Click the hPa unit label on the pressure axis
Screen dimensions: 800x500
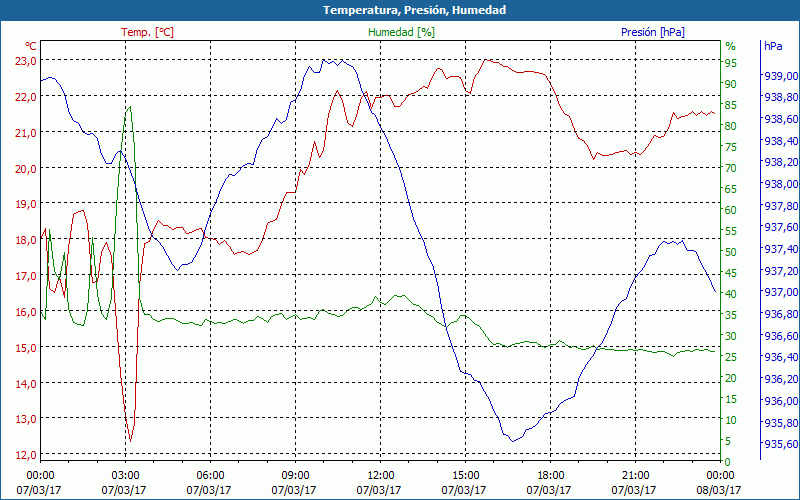773,46
